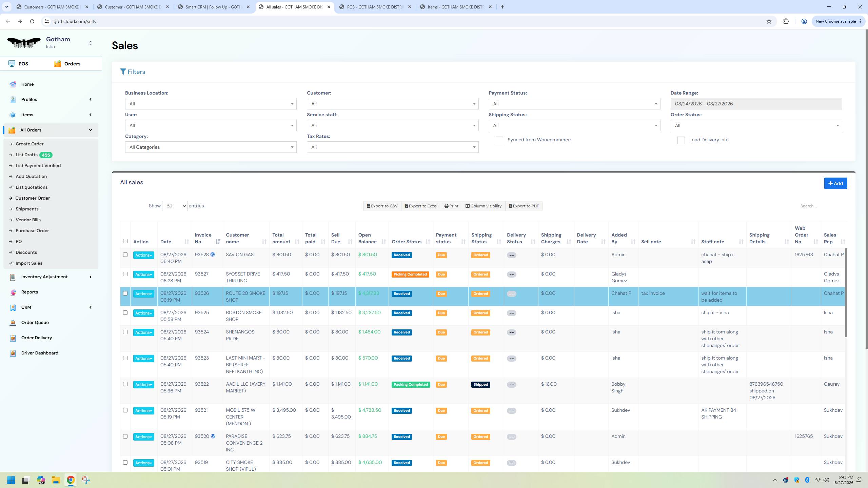Click the Driver Dashboard icon
Screen dimensions: 868x488
point(13,353)
